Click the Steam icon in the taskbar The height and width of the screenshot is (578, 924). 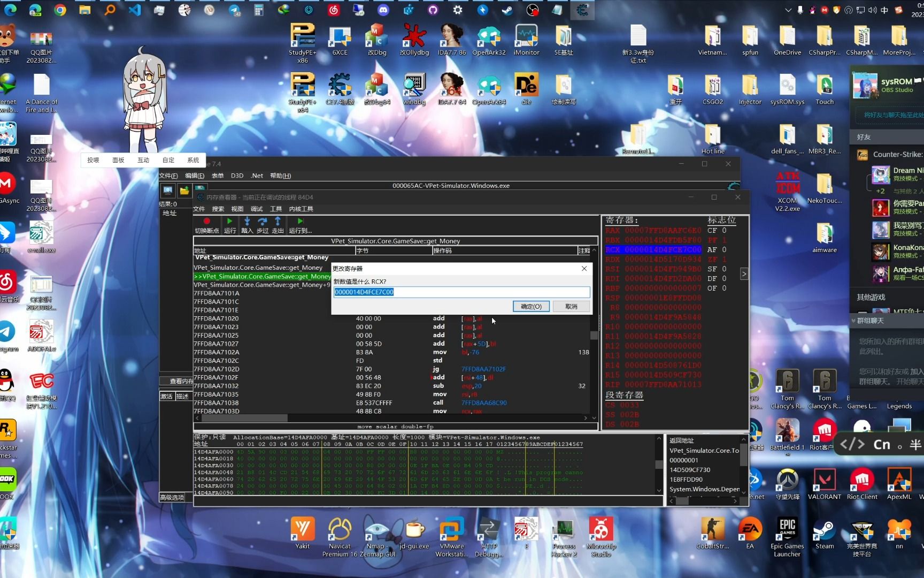click(507, 10)
